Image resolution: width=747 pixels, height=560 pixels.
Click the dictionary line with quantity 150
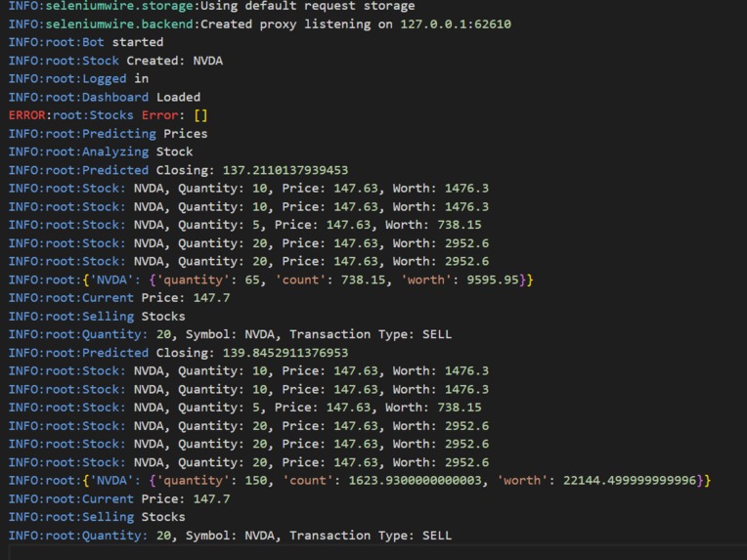360,480
